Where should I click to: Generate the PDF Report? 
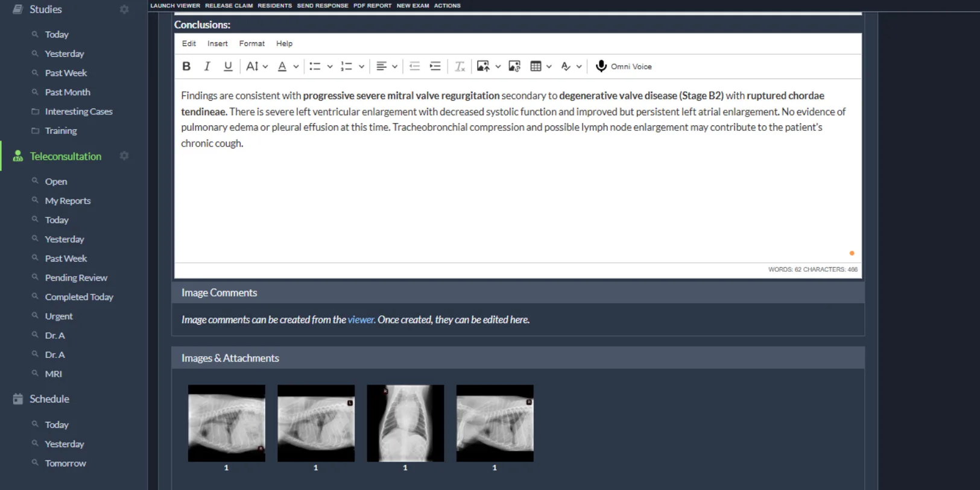coord(372,5)
